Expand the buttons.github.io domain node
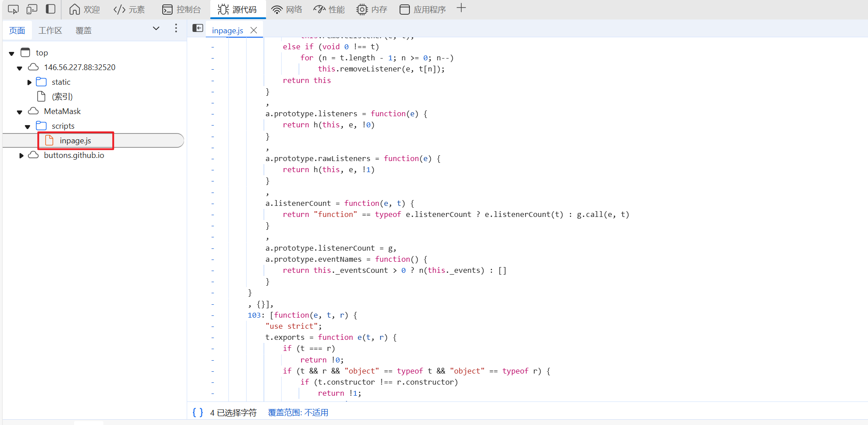Viewport: 868px width, 425px height. pyautogui.click(x=21, y=155)
